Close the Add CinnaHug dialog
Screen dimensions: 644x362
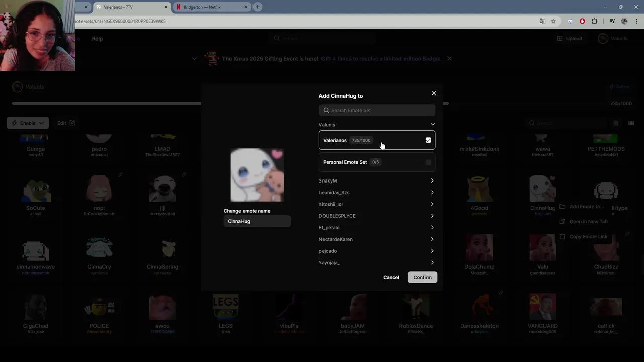434,93
